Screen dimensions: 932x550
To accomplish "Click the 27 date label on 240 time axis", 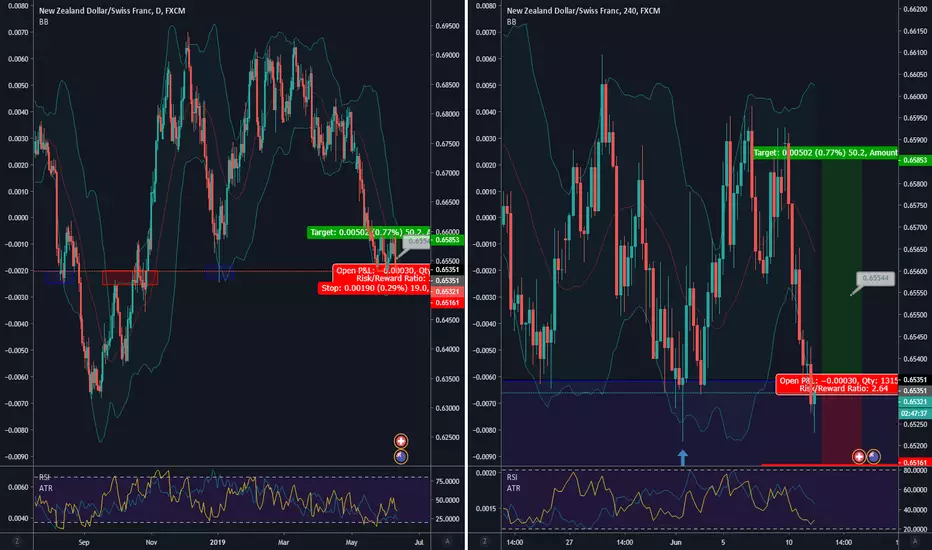I will (x=569, y=542).
